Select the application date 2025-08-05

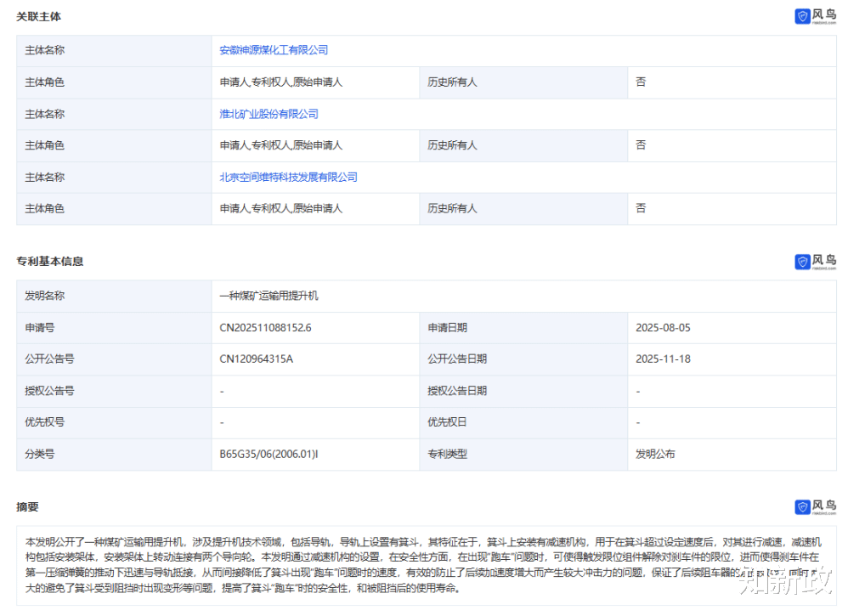[x=663, y=328]
